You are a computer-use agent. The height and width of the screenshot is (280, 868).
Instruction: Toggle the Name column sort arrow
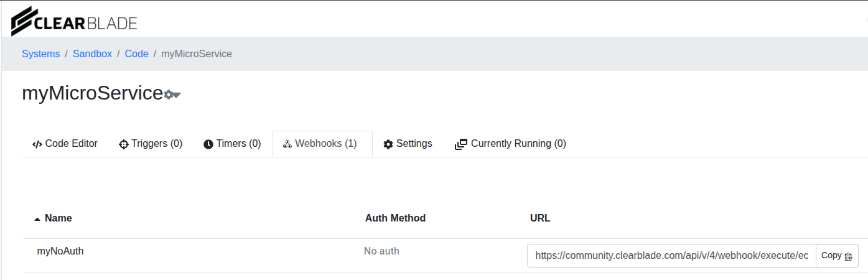point(37,219)
